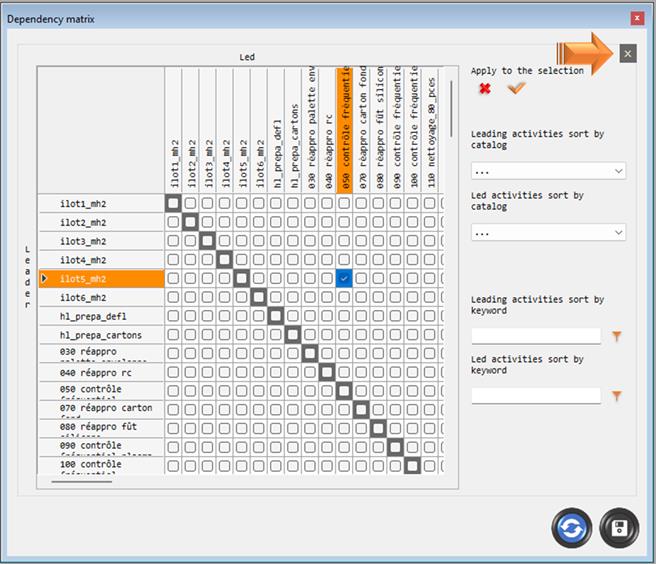Click the vertical scrollbar of the matrix
This screenshot has height=564, width=656.
click(451, 109)
